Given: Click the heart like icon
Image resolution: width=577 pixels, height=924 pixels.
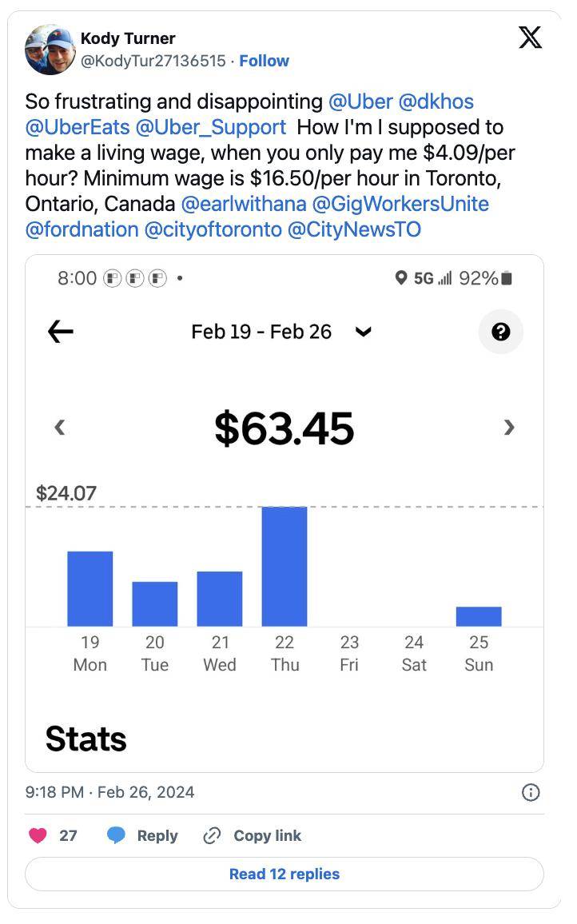Looking at the screenshot, I should point(38,835).
